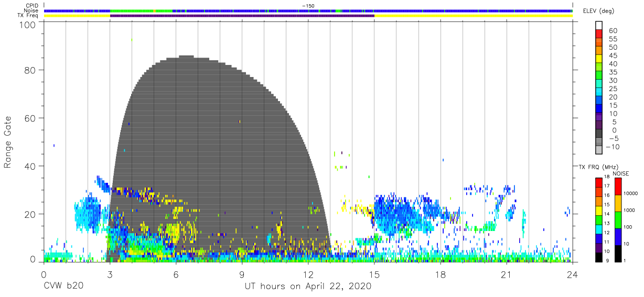
Task: Click the '55' label on ELEV colorbar
Action: point(613,39)
